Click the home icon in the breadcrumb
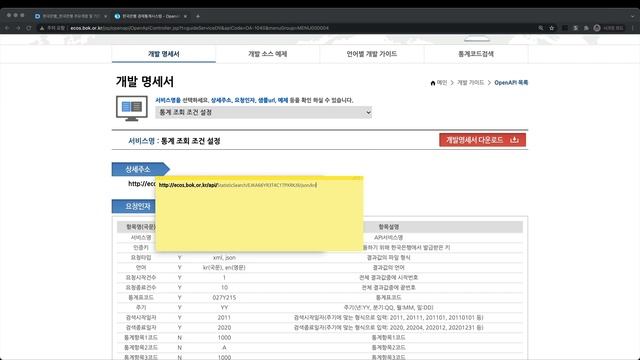This screenshot has height=360, width=640. coord(433,83)
